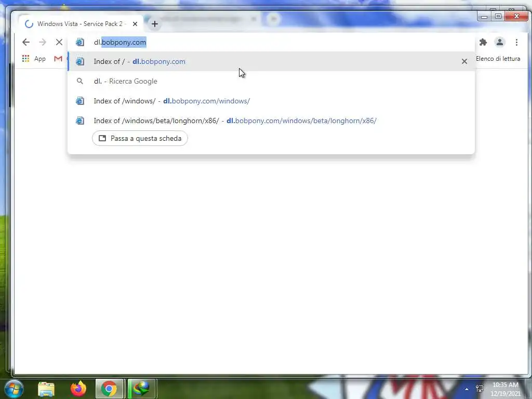
Task: Select suggestion 'Index of / - dl.bobpony.com'
Action: pyautogui.click(x=271, y=61)
